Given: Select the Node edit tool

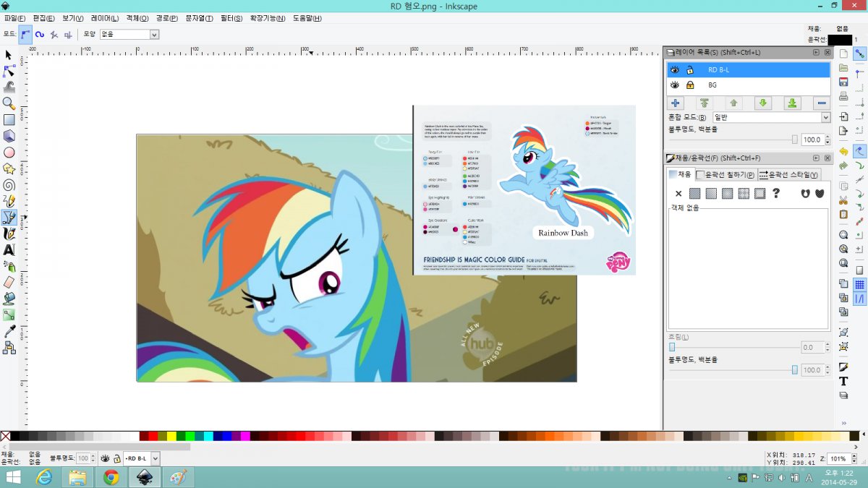Looking at the screenshot, I should click(9, 71).
